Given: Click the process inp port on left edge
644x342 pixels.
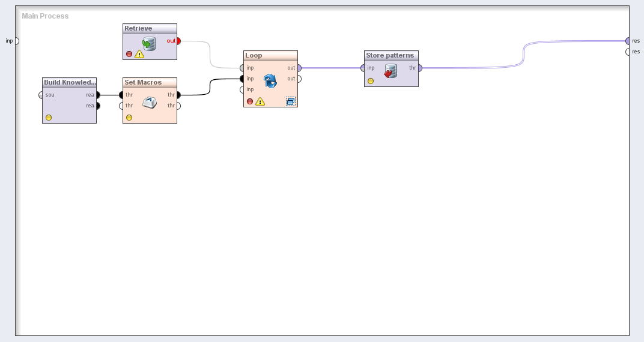Looking at the screenshot, I should pyautogui.click(x=16, y=41).
